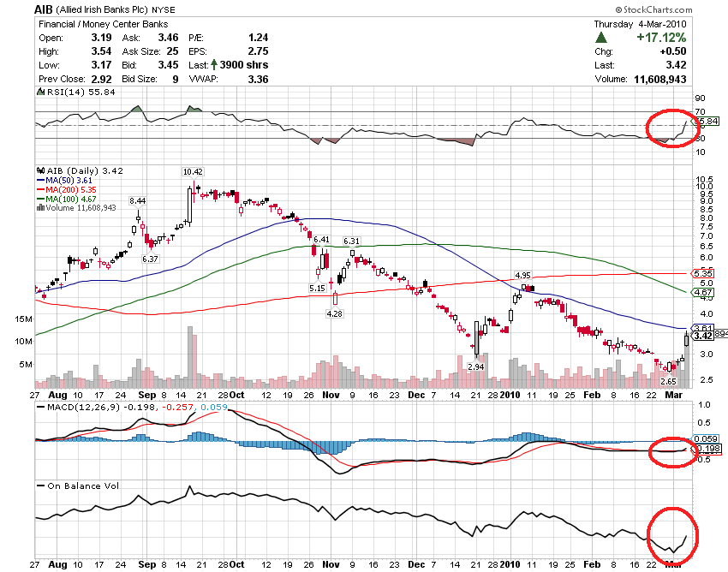
Task: Open the StockCharts.com attribution link
Action: tap(653, 9)
